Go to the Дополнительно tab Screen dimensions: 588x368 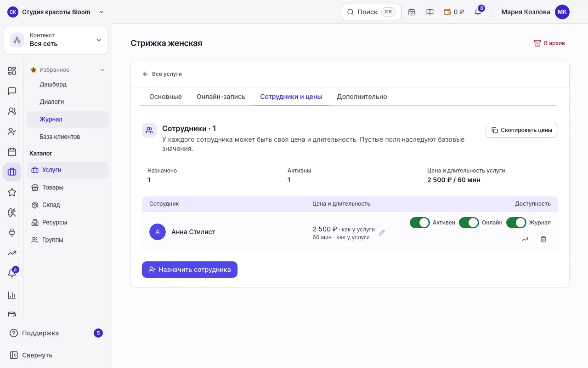point(362,97)
